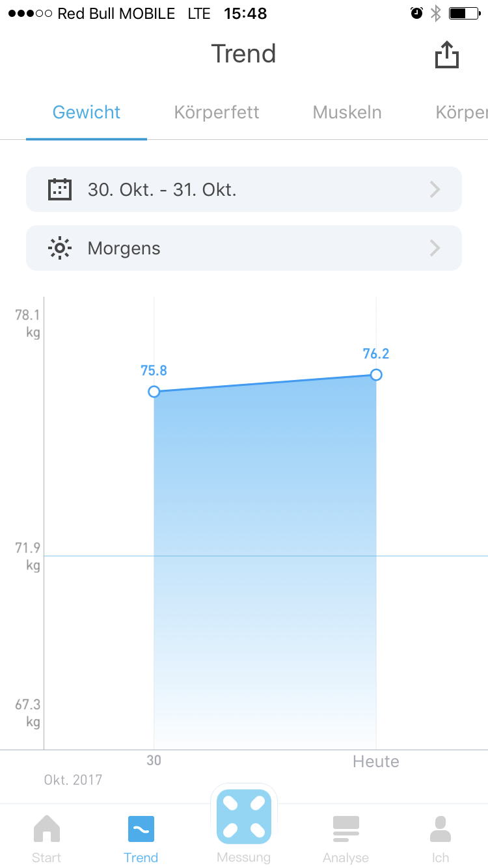Open the Analyse icon in bottom bar

[346, 829]
